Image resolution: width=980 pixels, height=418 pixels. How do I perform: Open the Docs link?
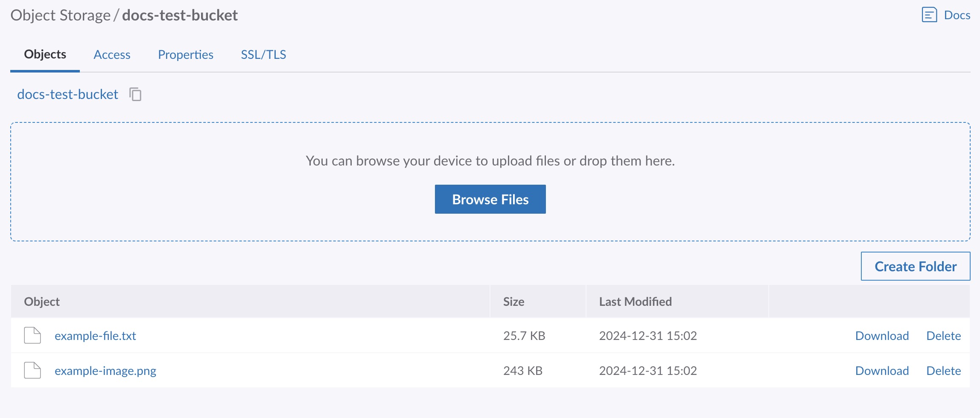(957, 15)
